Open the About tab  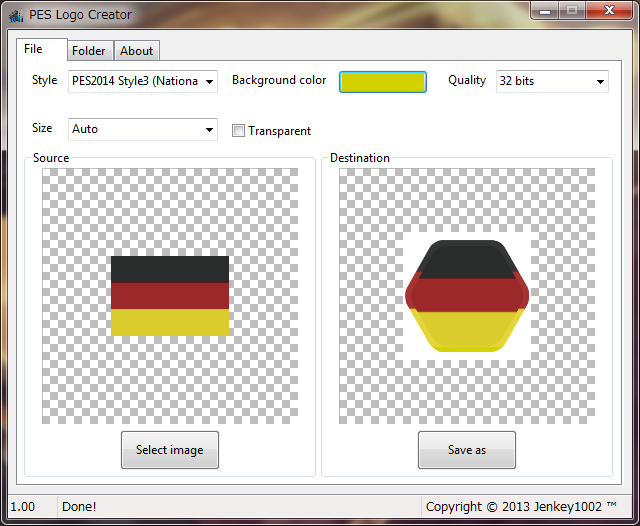pos(137,51)
